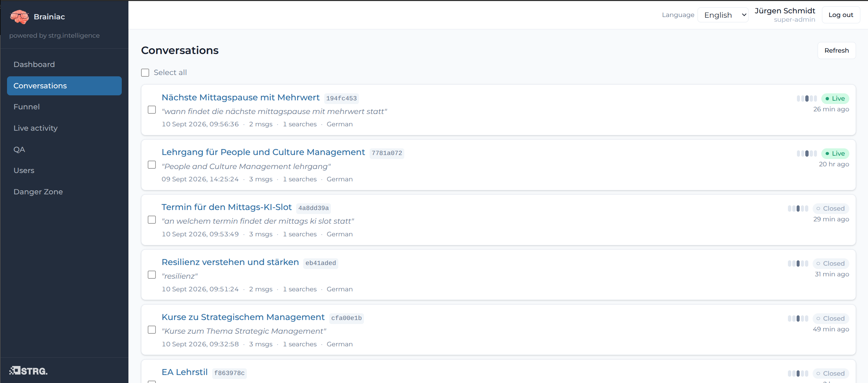Click the Closed badge for EA Lehrstil
868x383 pixels.
click(x=831, y=373)
